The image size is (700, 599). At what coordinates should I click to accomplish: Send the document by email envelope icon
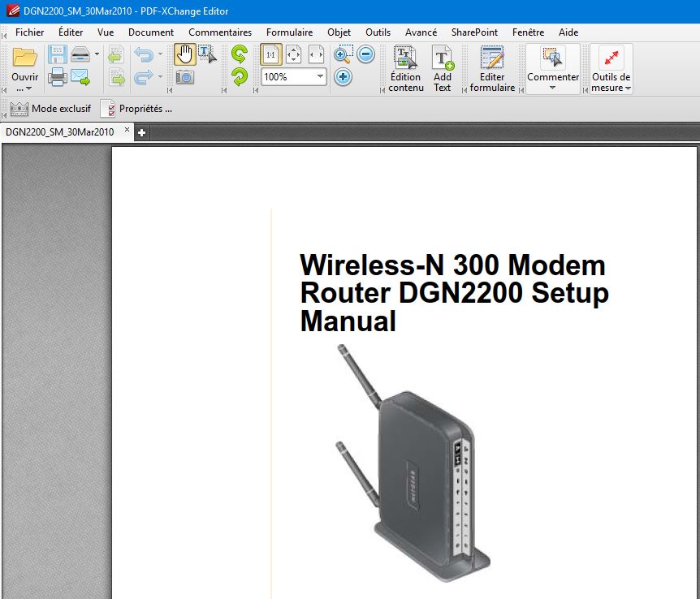pos(81,77)
